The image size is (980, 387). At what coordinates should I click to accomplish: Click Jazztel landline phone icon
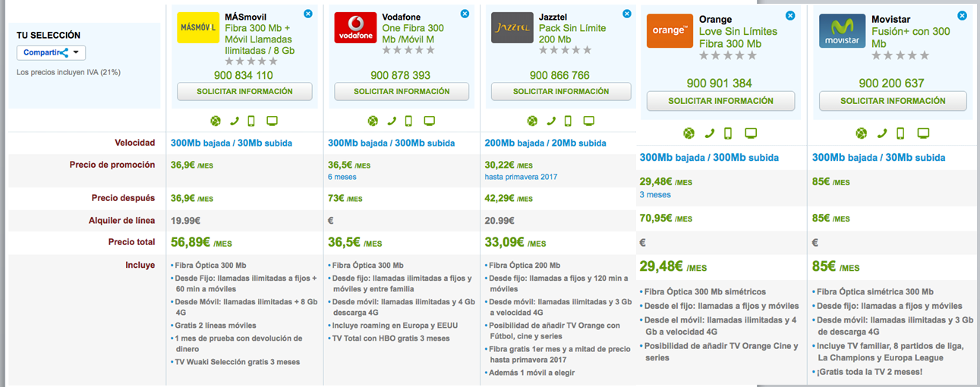coord(551,121)
